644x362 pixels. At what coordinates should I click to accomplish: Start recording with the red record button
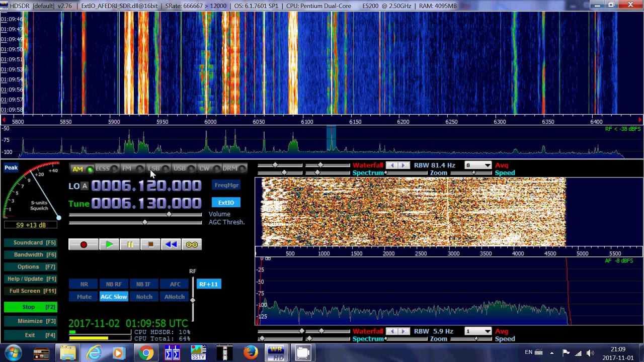click(84, 244)
